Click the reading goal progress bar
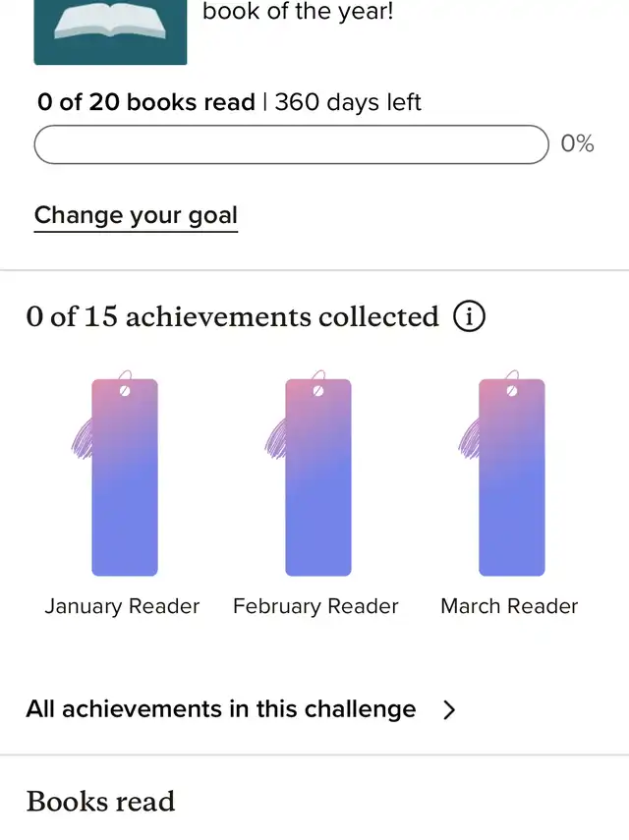 [291, 144]
